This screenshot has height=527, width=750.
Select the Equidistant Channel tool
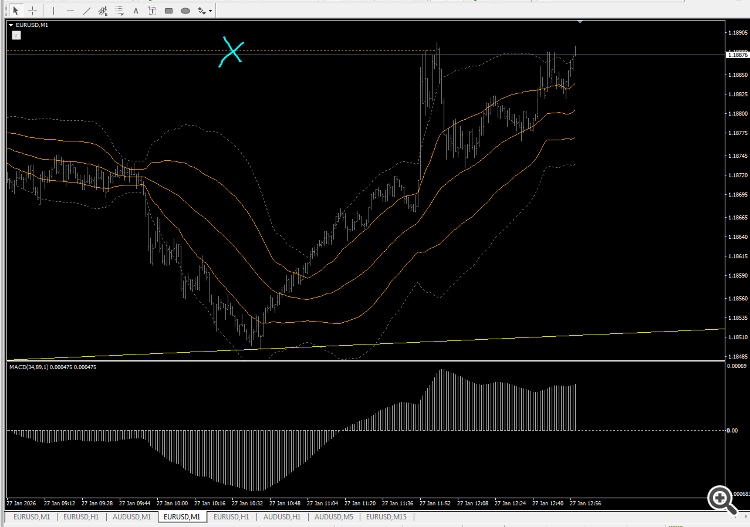pos(103,11)
